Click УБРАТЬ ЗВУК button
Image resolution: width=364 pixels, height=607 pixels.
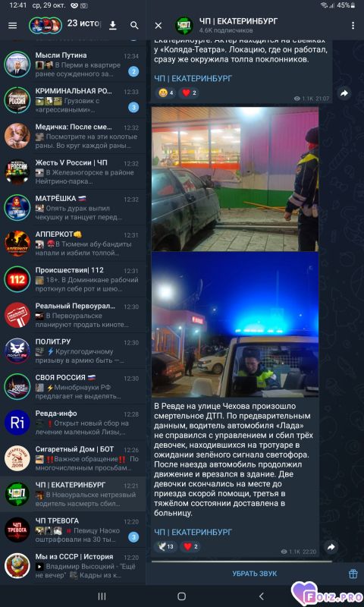coord(254,574)
